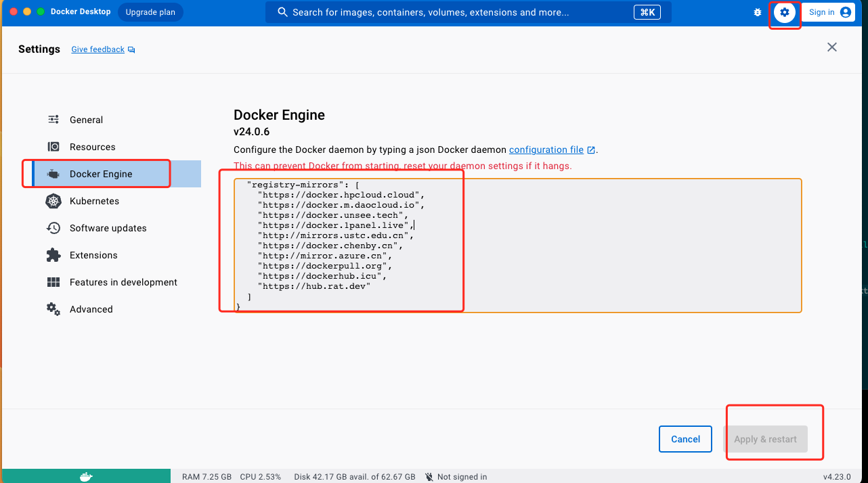Image resolution: width=868 pixels, height=483 pixels.
Task: Open Advanced settings section
Action: pyautogui.click(x=91, y=309)
